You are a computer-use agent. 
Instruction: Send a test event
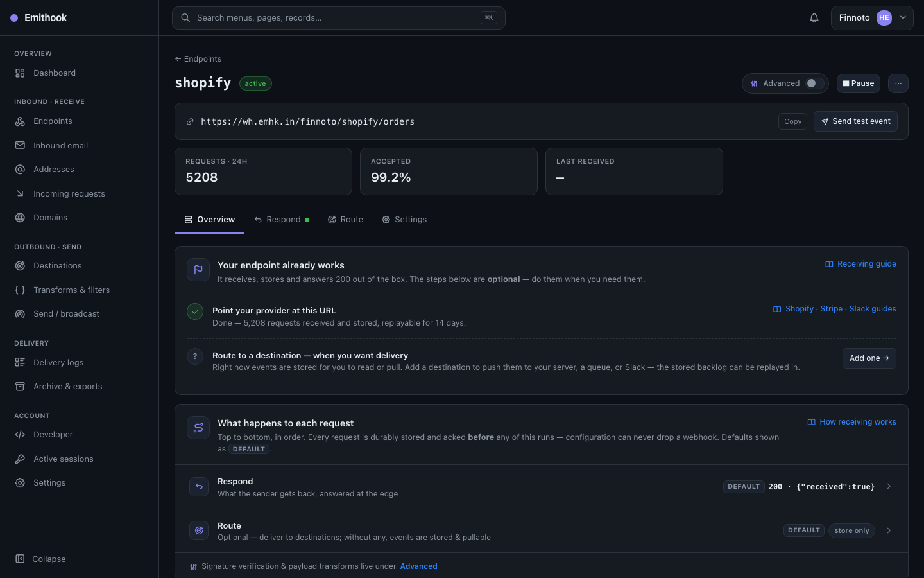pyautogui.click(x=855, y=121)
